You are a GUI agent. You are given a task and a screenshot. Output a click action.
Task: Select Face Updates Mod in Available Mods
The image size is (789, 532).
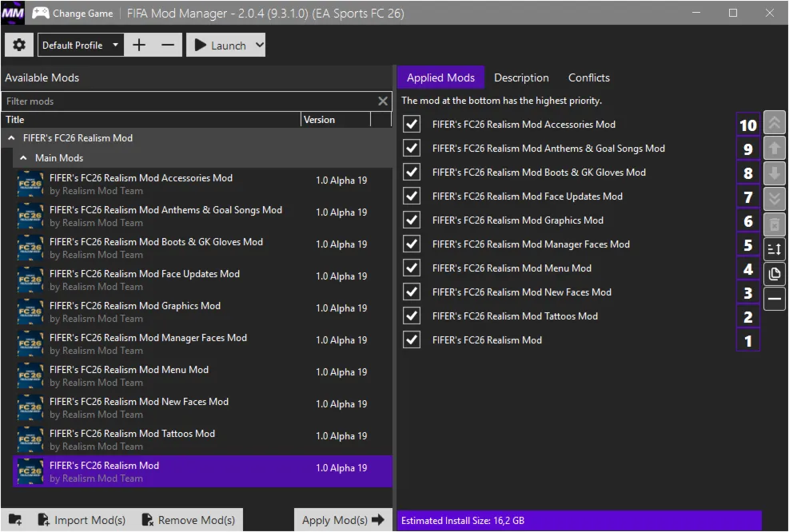coord(202,280)
